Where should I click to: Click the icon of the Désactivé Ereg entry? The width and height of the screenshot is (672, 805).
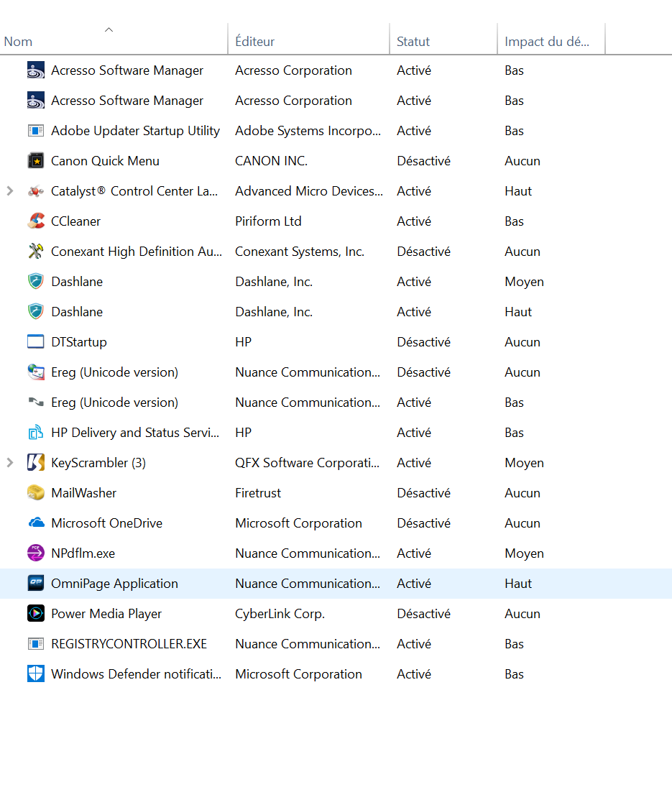point(35,372)
